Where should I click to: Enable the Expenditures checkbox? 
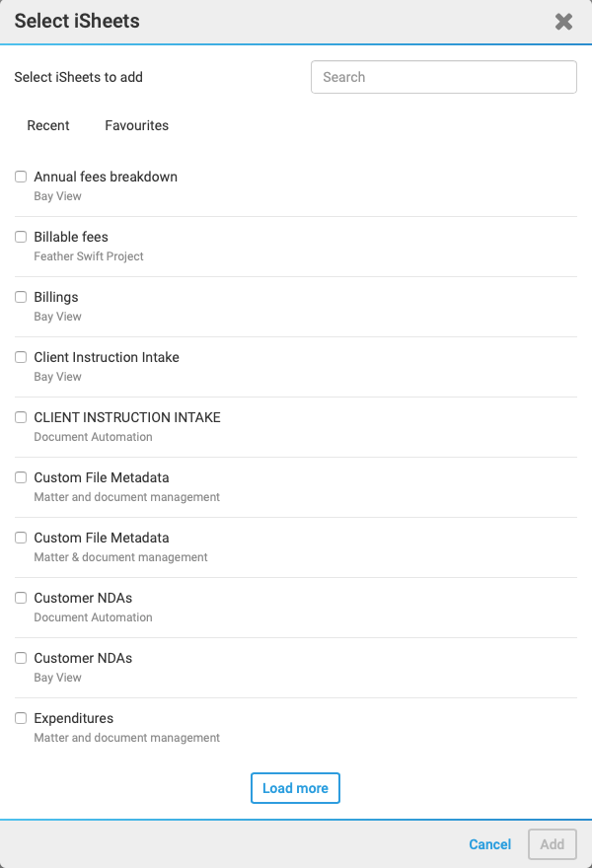coord(21,718)
